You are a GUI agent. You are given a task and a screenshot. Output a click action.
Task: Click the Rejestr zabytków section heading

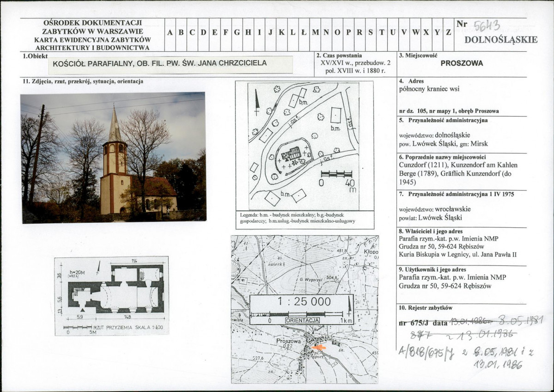426,308
